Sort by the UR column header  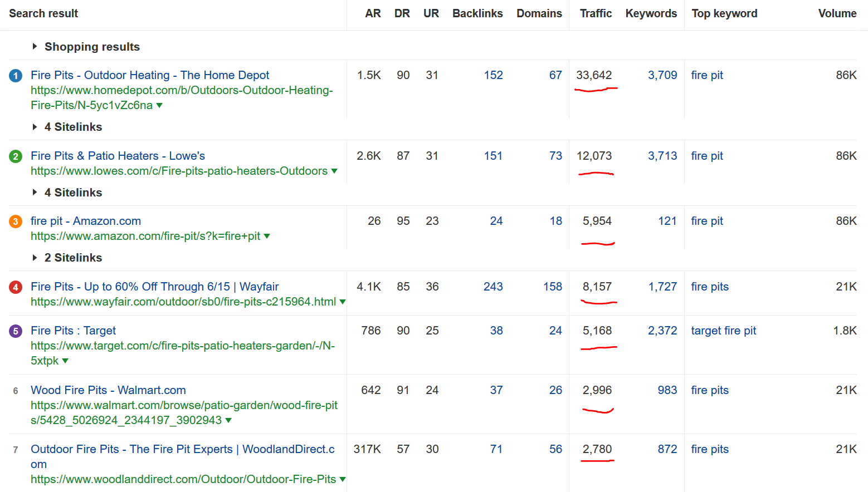tap(431, 13)
